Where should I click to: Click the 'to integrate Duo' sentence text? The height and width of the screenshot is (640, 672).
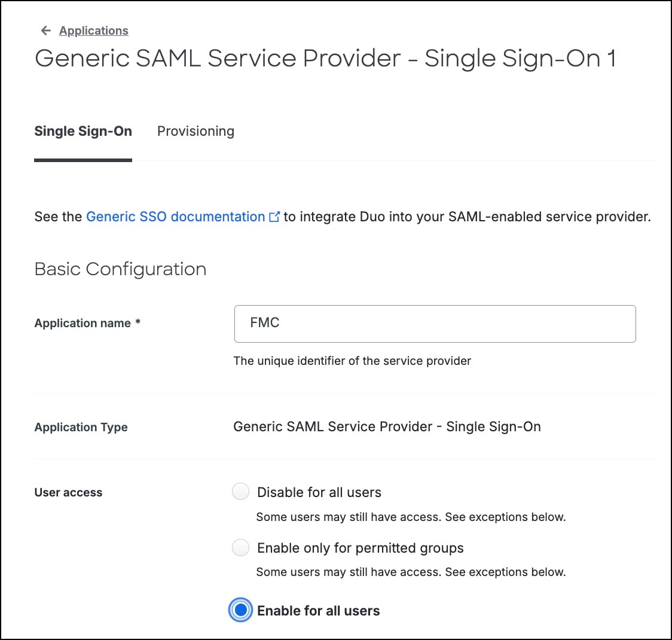point(467,217)
